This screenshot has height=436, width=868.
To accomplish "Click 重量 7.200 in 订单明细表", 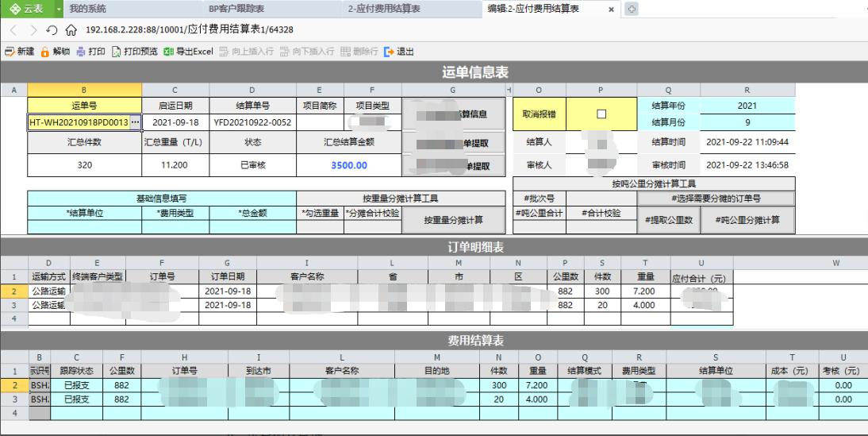I will coord(646,291).
